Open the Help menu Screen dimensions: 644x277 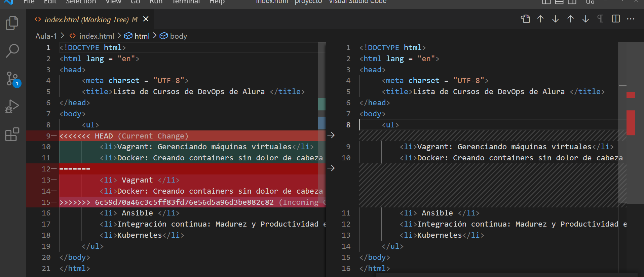click(217, 2)
